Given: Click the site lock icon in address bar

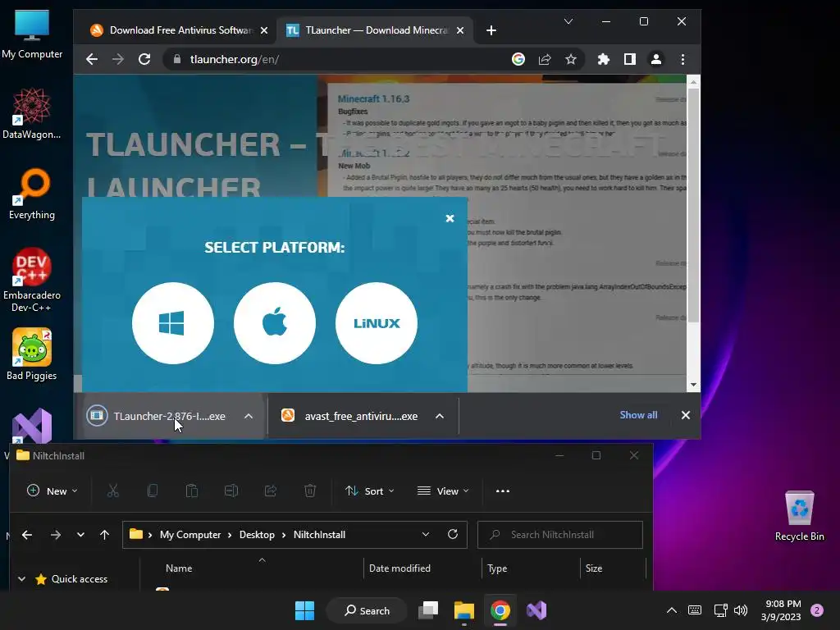Looking at the screenshot, I should 177,59.
